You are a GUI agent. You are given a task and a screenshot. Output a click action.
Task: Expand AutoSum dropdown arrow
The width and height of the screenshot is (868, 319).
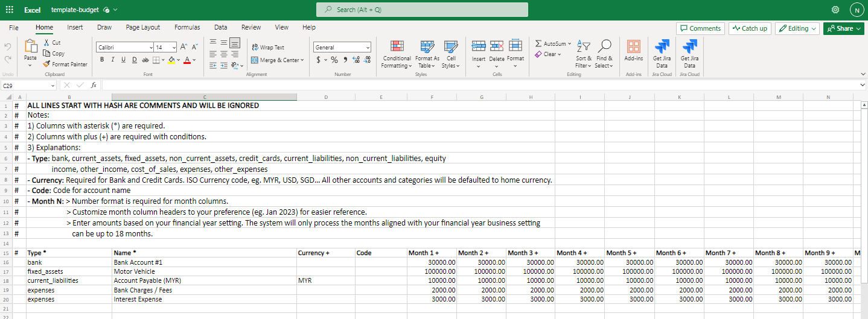(x=569, y=44)
